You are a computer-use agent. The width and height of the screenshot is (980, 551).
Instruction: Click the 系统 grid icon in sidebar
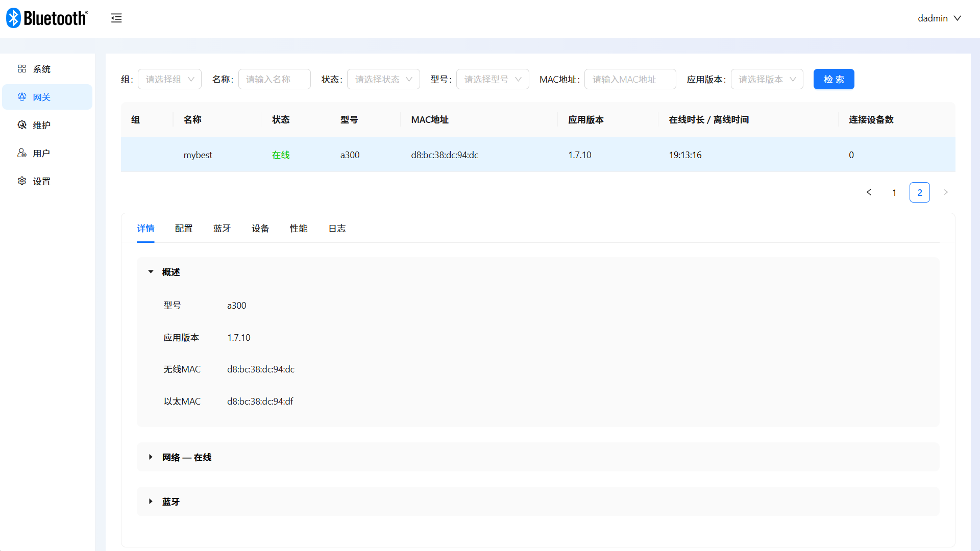tap(22, 69)
